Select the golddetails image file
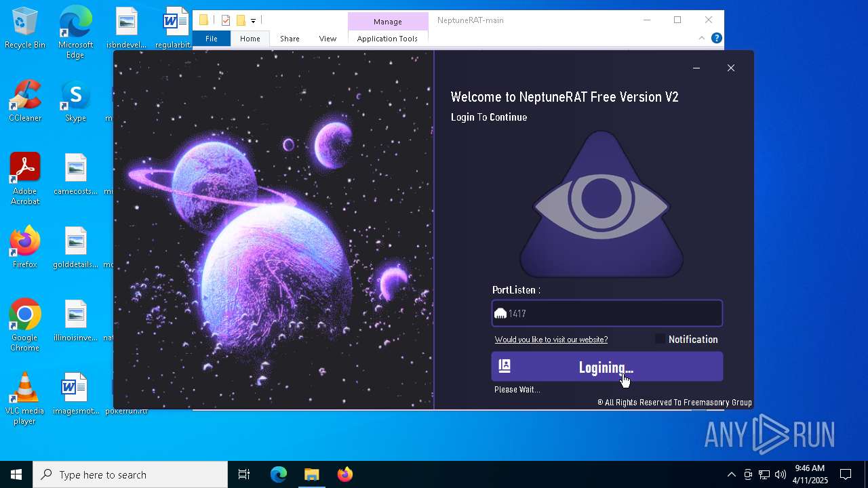 click(75, 248)
